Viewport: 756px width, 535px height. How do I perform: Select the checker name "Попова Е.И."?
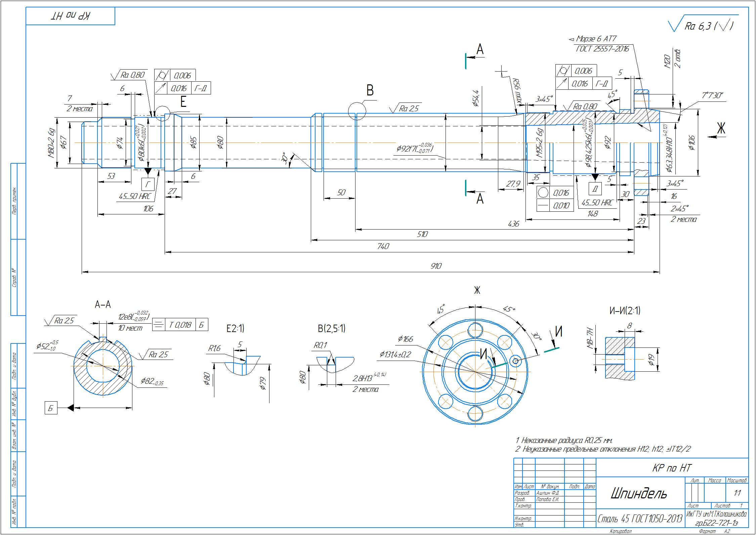[x=548, y=499]
